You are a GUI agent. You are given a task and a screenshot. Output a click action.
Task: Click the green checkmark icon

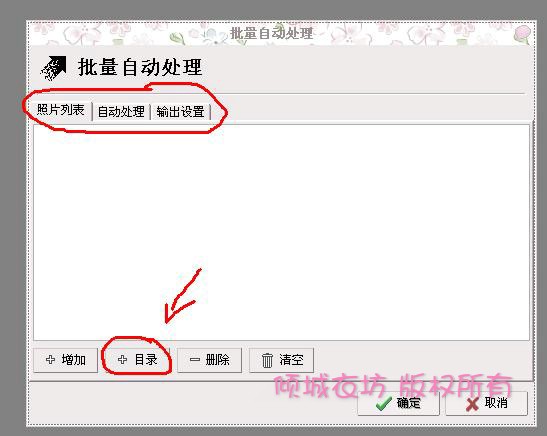[x=383, y=404]
